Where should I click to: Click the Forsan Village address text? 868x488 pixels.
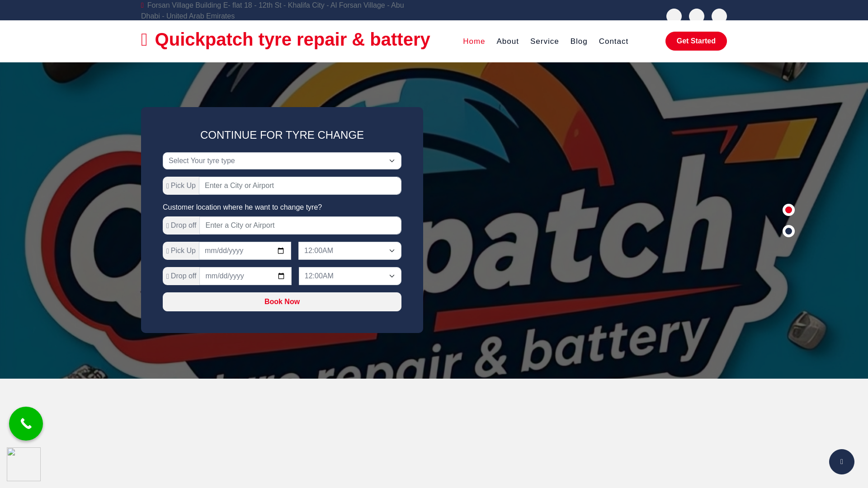point(273,10)
